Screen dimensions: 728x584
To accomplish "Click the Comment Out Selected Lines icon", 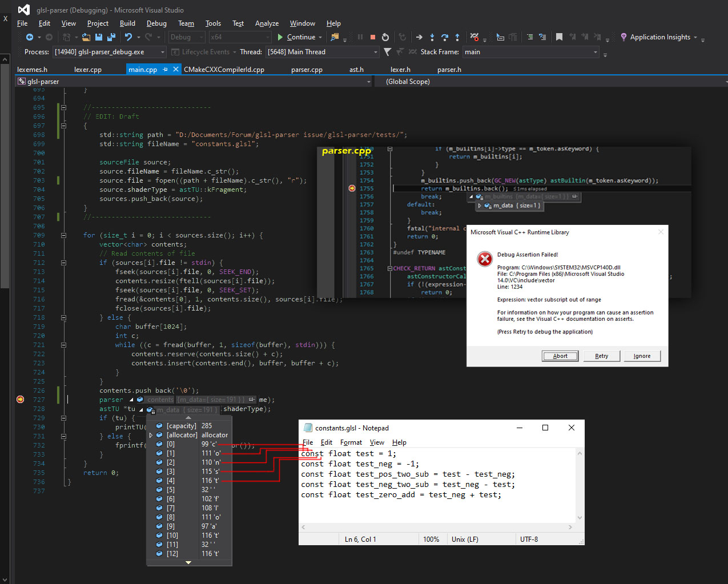I will point(530,37).
